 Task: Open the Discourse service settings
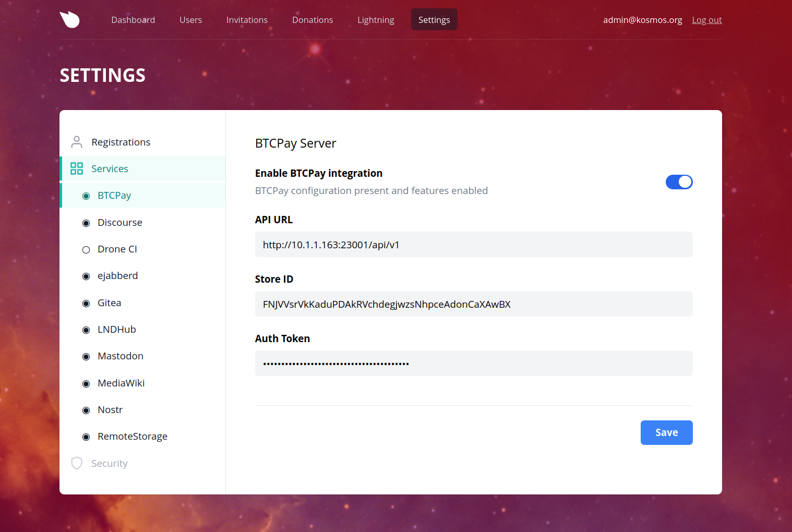tap(119, 223)
